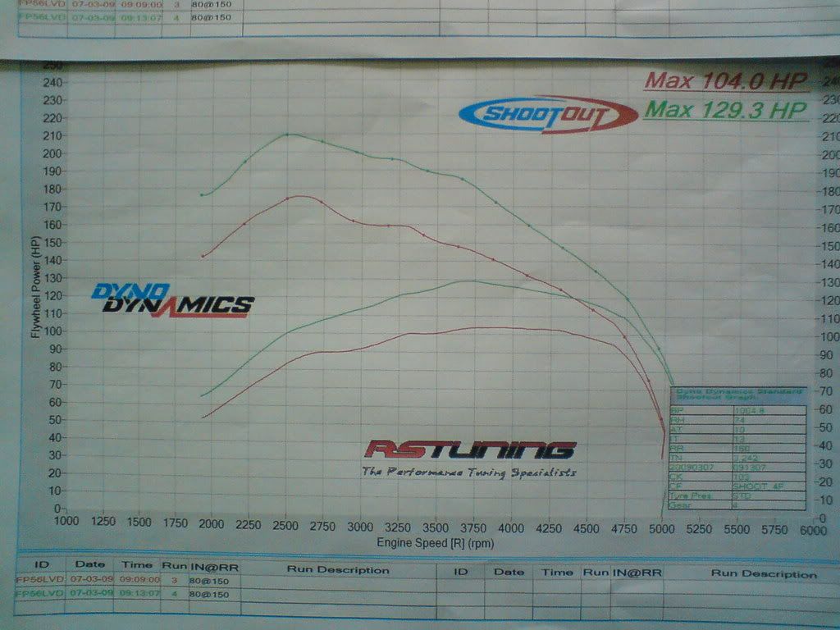
Task: Click the 'Date' header in the right run table
Action: pos(509,572)
